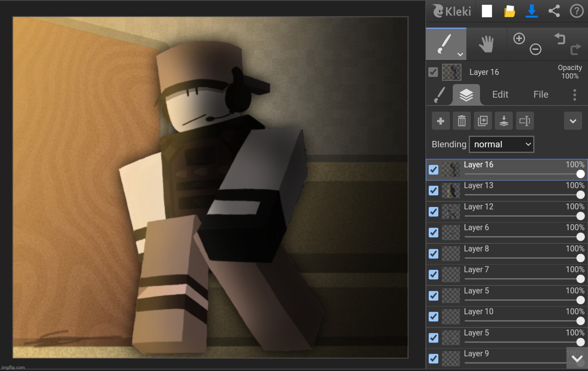Viewport: 588px width, 371px height.
Task: Open the three-dot more menu
Action: tap(574, 95)
